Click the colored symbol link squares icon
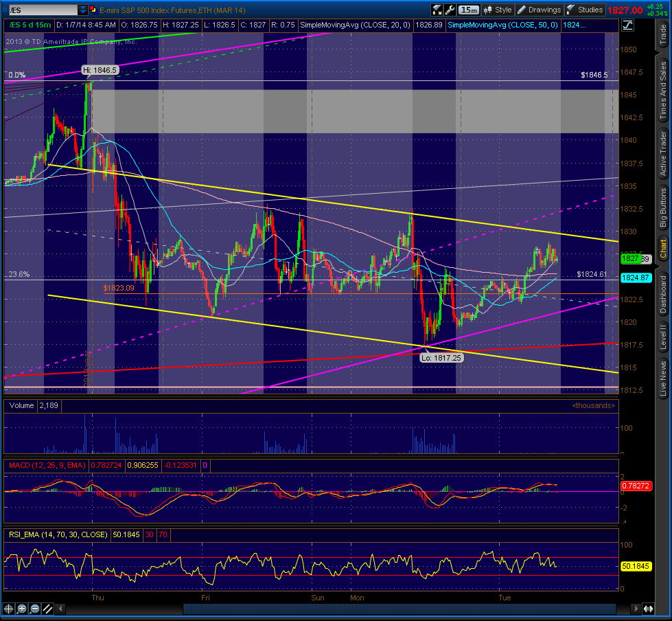The height and width of the screenshot is (621, 672). pos(92,10)
